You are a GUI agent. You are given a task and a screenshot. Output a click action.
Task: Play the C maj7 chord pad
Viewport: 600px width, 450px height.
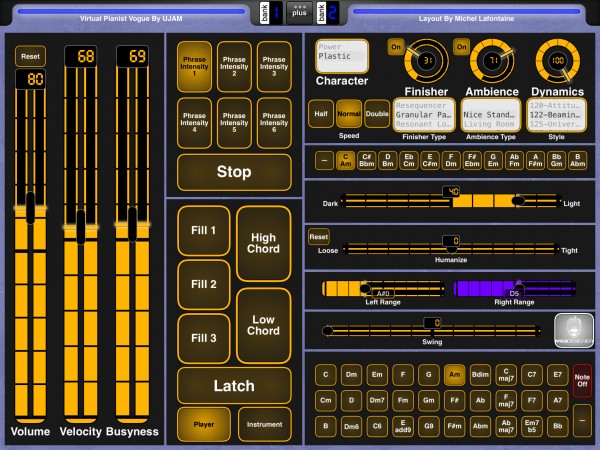(506, 375)
